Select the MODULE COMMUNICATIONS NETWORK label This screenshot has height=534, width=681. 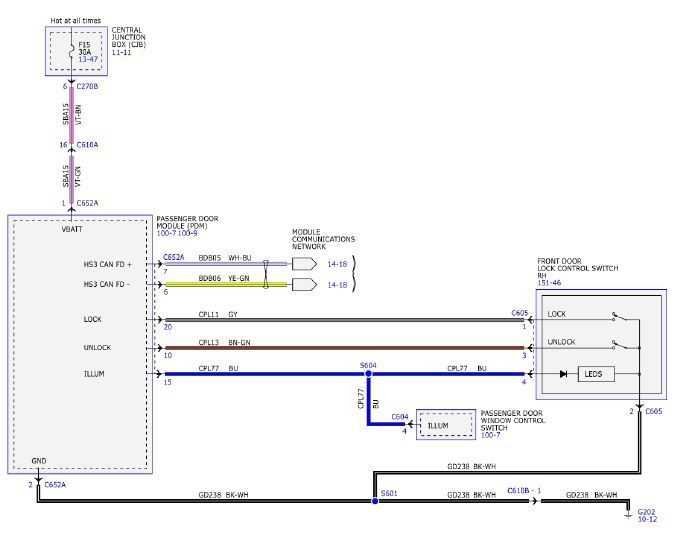pyautogui.click(x=323, y=239)
